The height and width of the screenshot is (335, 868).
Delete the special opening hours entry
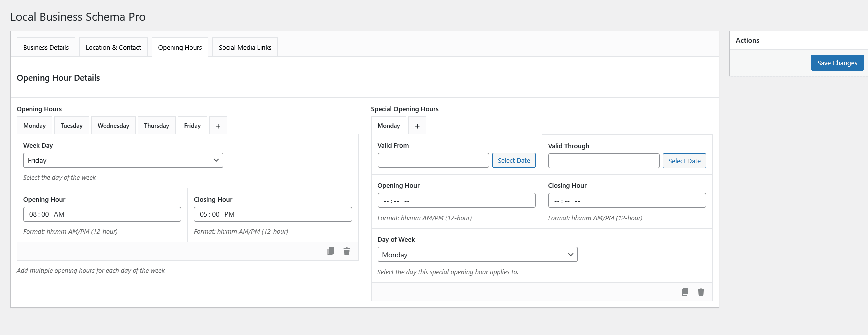coord(701,292)
